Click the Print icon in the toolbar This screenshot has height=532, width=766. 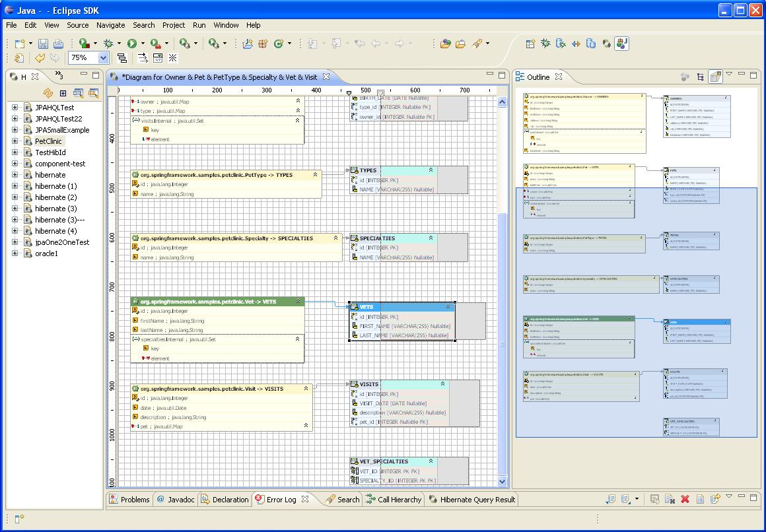58,44
